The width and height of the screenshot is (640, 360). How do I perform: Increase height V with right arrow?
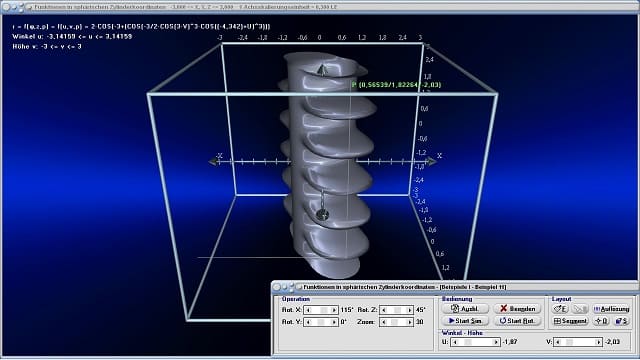point(598,342)
